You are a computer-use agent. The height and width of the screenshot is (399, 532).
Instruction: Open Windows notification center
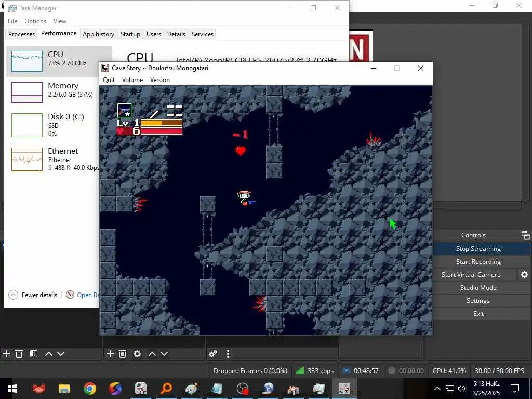tap(515, 389)
